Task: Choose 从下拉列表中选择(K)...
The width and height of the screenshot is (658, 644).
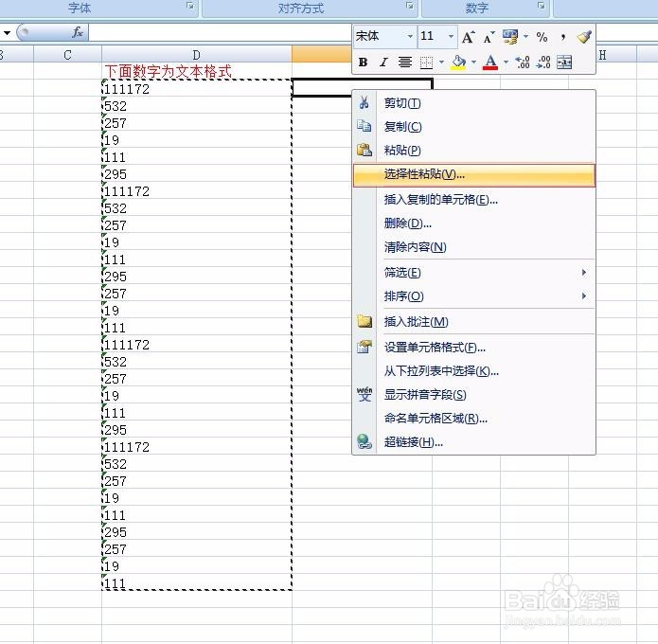Action: coord(473,370)
